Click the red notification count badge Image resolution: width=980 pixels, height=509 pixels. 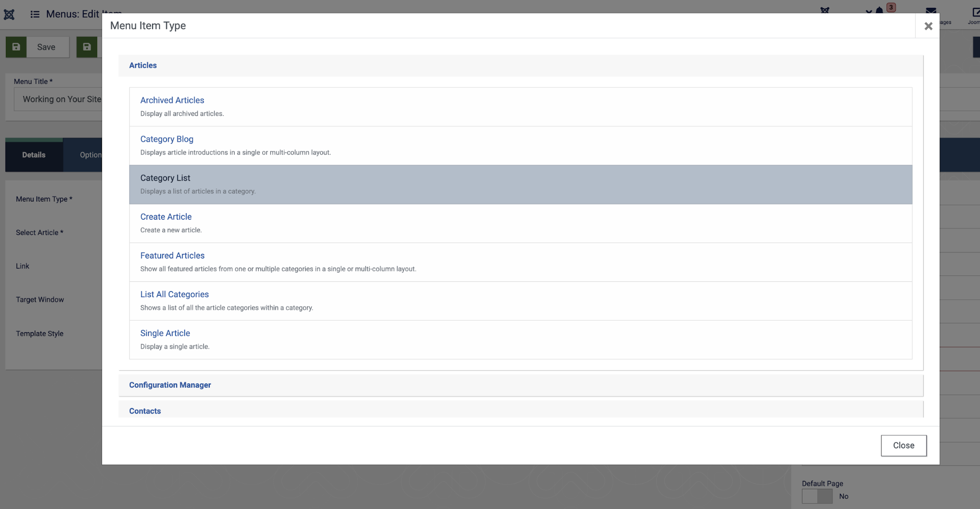[x=891, y=7]
